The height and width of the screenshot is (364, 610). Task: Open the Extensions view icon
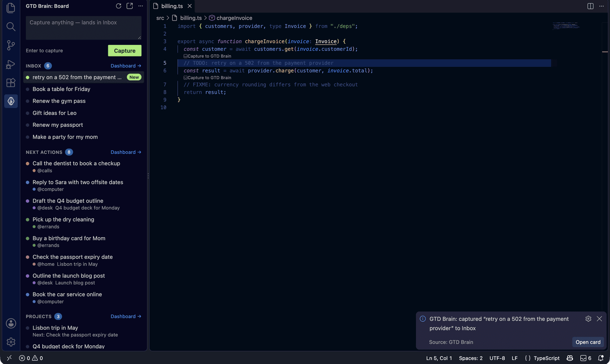11,83
